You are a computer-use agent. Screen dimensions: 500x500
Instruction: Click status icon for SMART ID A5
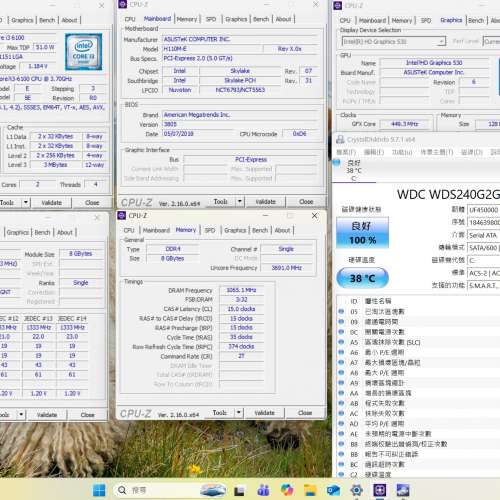(x=341, y=342)
